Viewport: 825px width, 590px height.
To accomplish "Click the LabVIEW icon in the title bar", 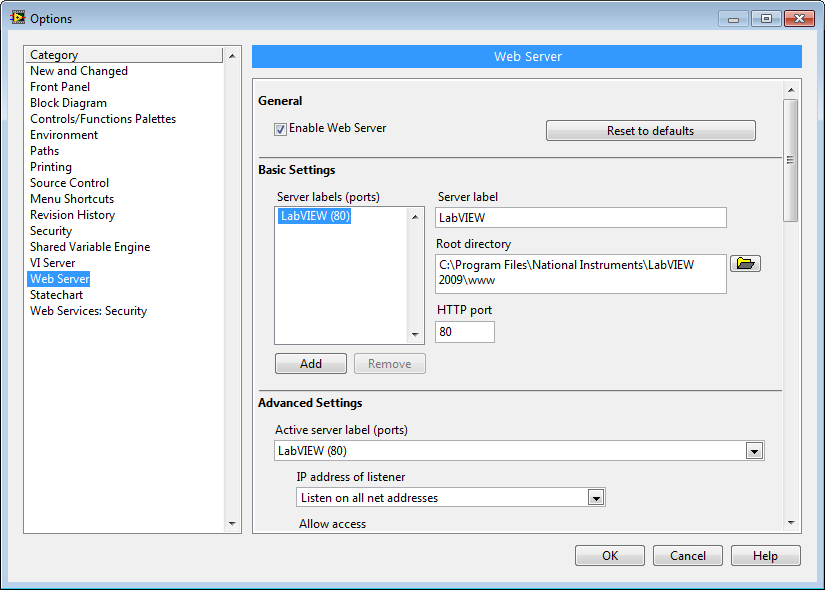I will (17, 18).
